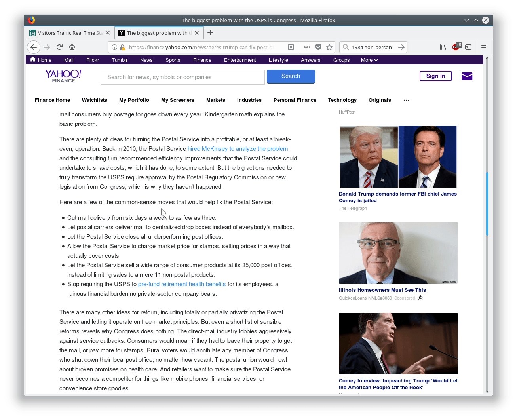The width and height of the screenshot is (517, 420).
Task: Click the page vertical scrollbar thumb
Action: point(487,204)
